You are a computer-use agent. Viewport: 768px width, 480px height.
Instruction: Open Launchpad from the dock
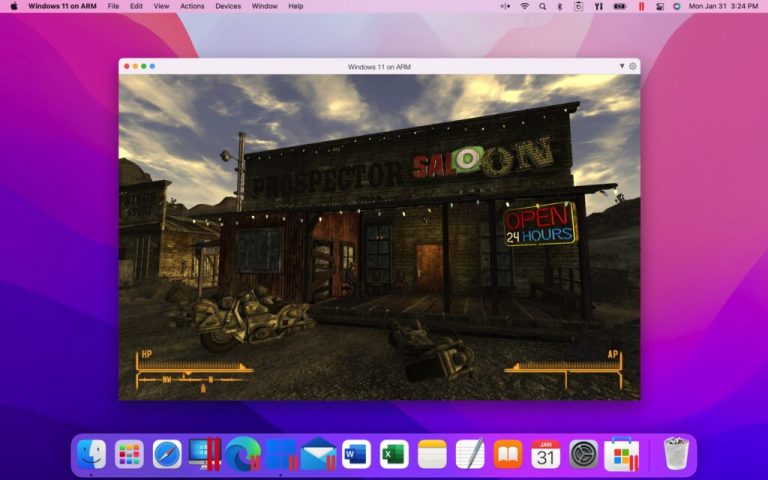[x=129, y=454]
